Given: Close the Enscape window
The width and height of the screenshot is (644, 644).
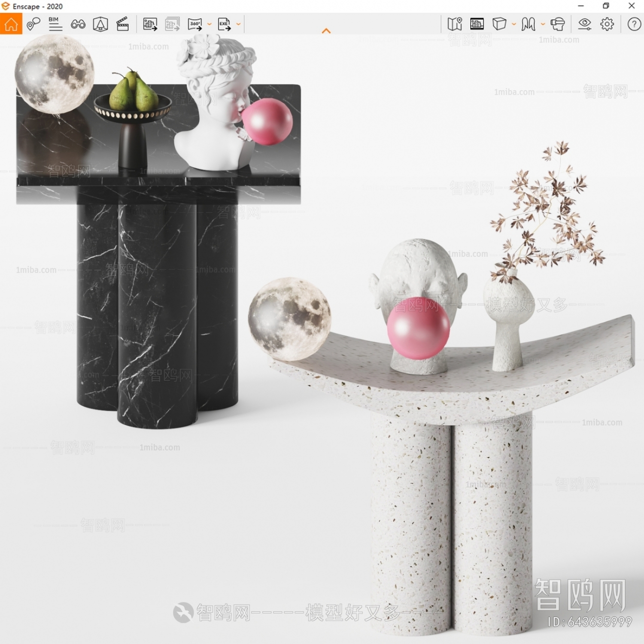Looking at the screenshot, I should (632, 6).
